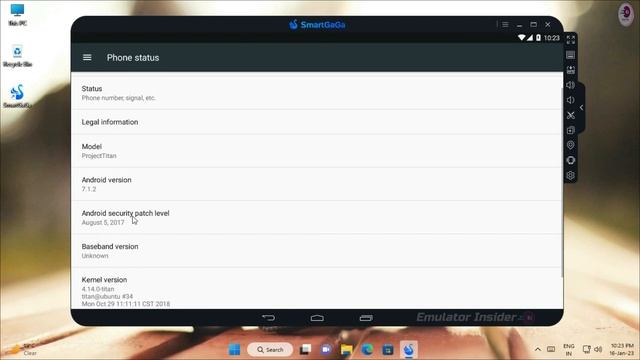Open the weather widget on taskbar
The image size is (640, 360).
24,349
